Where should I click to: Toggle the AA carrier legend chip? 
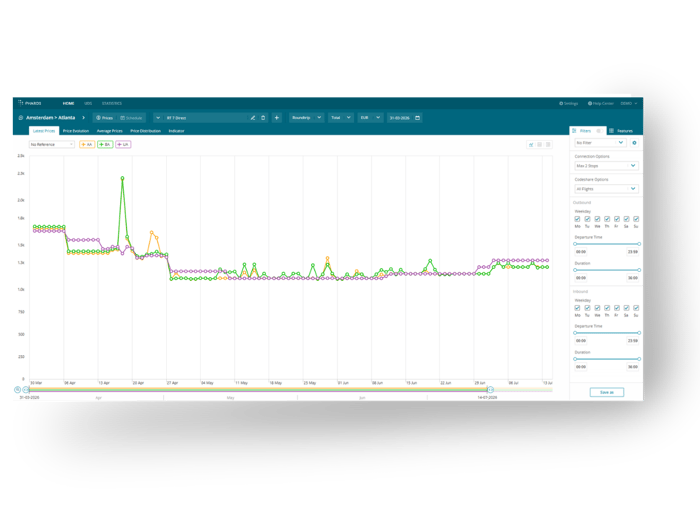[x=87, y=145]
